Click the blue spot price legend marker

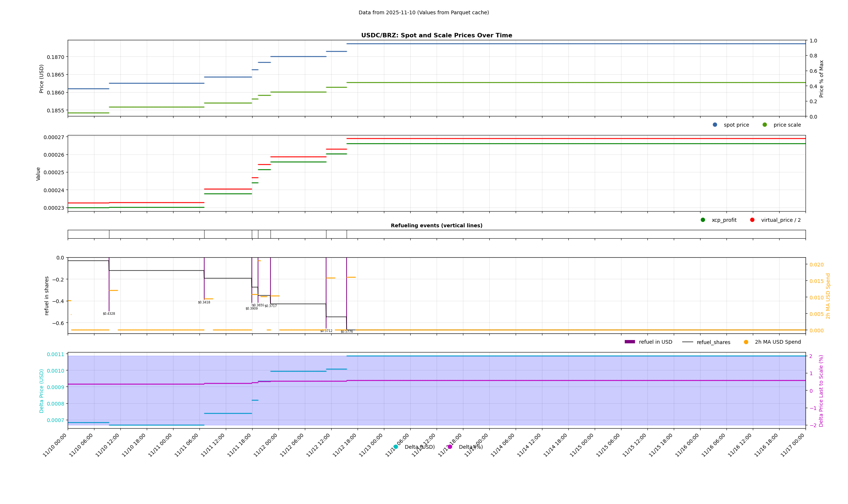(715, 125)
